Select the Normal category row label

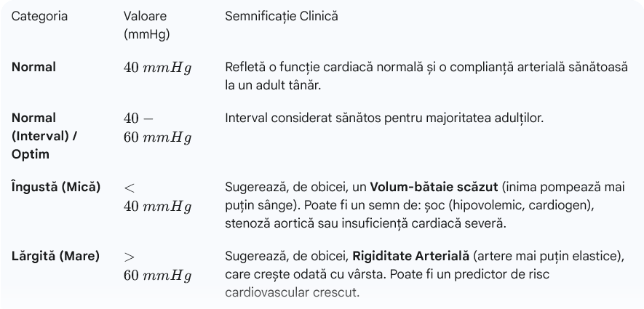pyautogui.click(x=34, y=68)
